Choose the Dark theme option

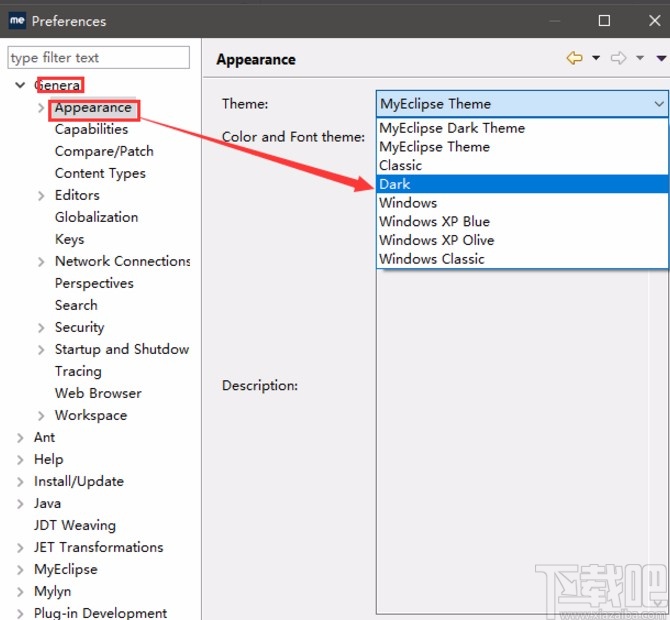point(522,184)
